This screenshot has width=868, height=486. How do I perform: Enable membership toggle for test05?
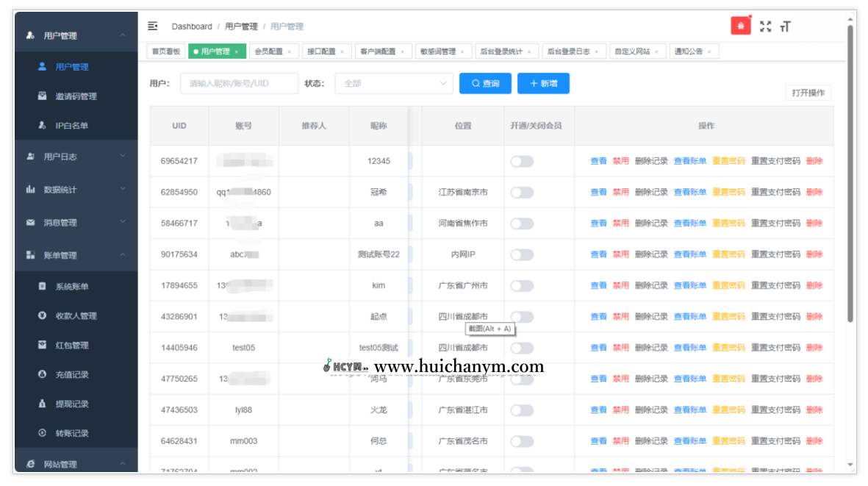522,346
